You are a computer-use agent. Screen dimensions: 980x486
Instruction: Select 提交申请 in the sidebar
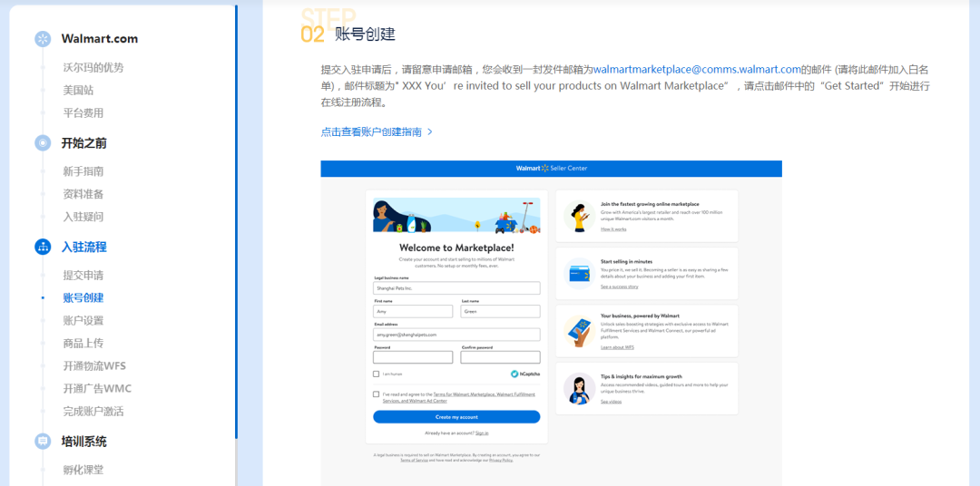83,276
